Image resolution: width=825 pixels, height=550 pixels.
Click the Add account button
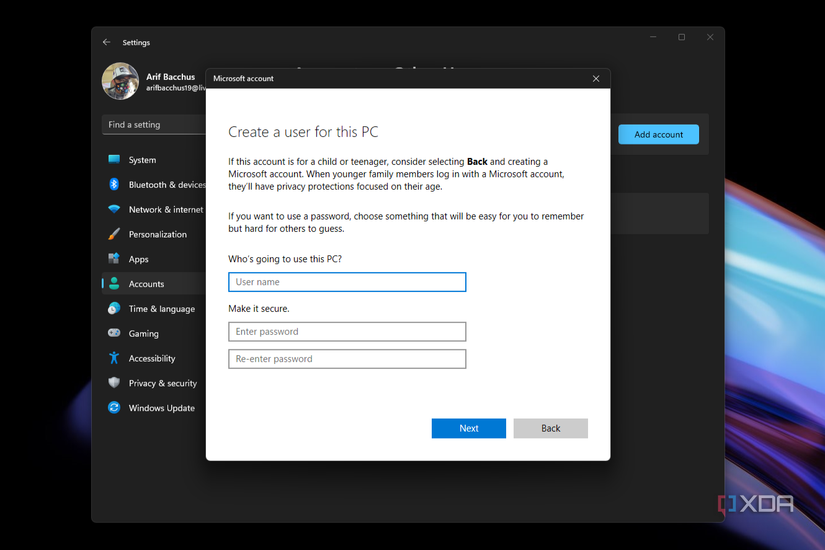click(x=658, y=135)
